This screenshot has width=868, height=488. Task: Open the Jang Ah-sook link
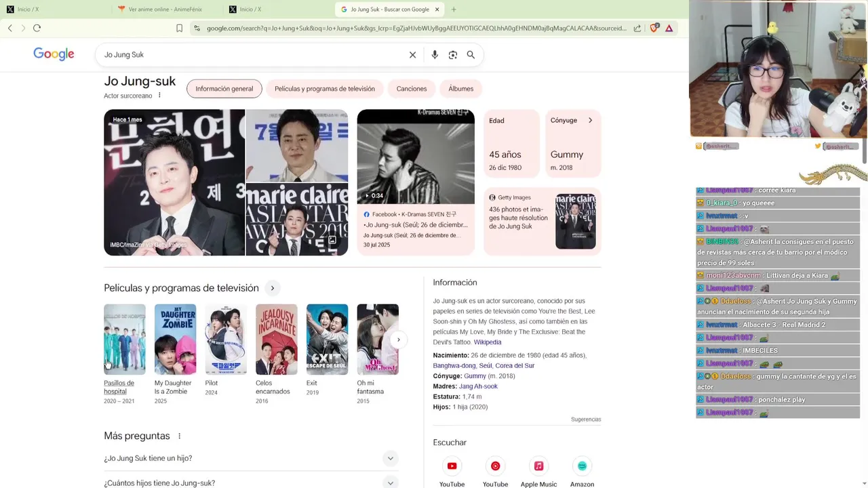pyautogui.click(x=478, y=386)
